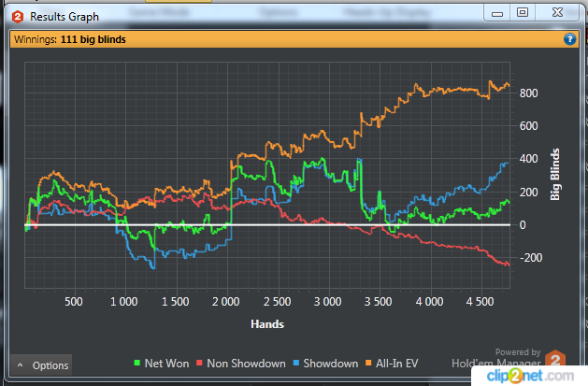
Task: Click the 3 500 hands axis label
Action: (378, 302)
